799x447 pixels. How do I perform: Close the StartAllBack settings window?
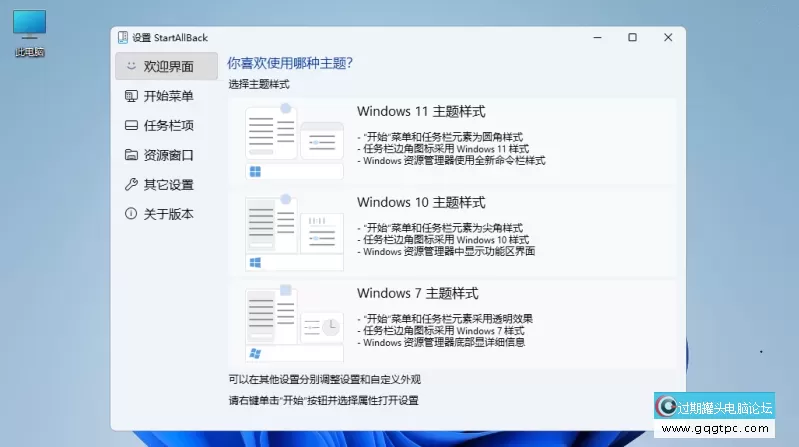[x=666, y=38]
